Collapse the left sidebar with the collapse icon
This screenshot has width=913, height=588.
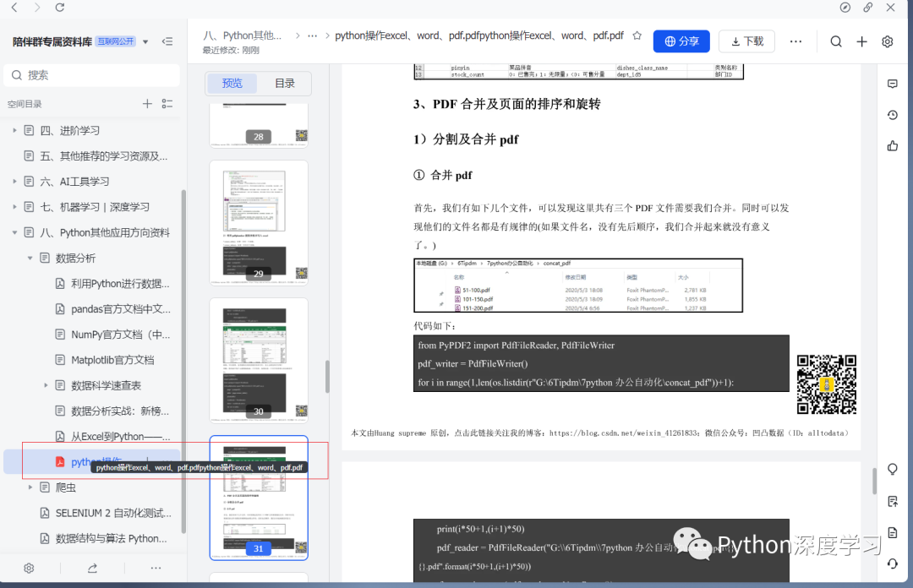[x=166, y=41]
